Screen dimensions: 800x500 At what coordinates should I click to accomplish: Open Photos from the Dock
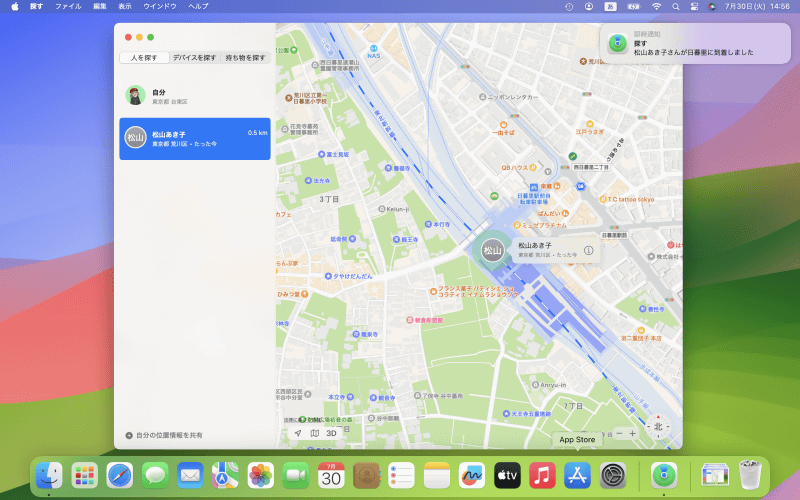[x=261, y=476]
